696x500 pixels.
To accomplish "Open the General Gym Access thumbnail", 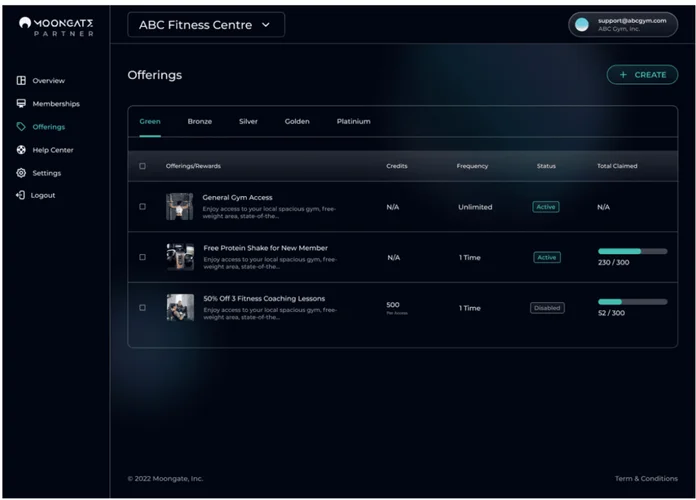I will [x=180, y=207].
